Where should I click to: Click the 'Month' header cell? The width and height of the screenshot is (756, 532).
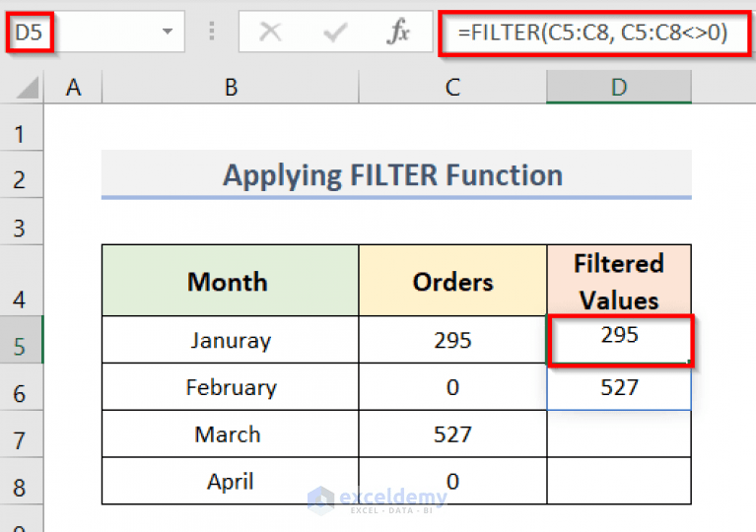[230, 281]
